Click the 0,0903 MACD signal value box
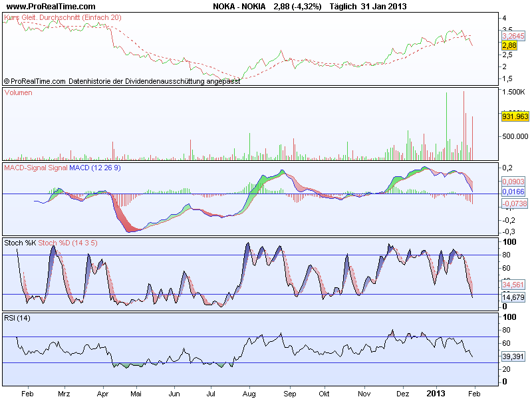The image size is (532, 399). (513, 182)
